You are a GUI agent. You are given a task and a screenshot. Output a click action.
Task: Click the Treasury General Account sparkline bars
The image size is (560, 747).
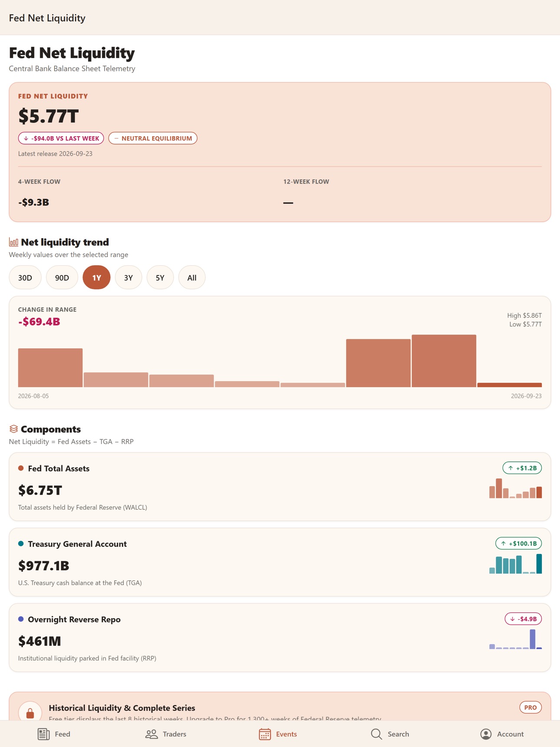point(515,564)
